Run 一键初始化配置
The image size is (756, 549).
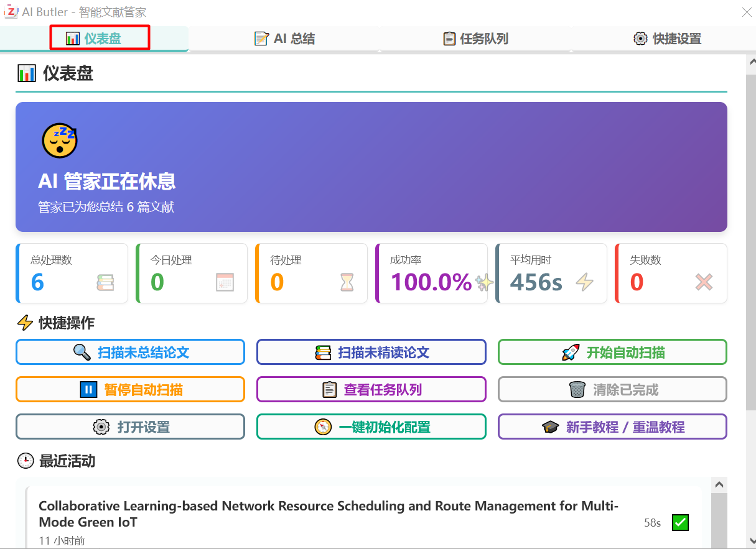tap(371, 427)
